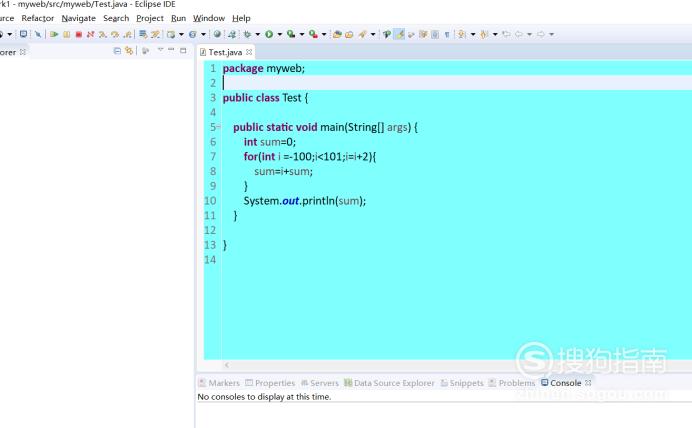This screenshot has height=428, width=692.
Task: Click the Step Return icon
Action: click(128, 34)
